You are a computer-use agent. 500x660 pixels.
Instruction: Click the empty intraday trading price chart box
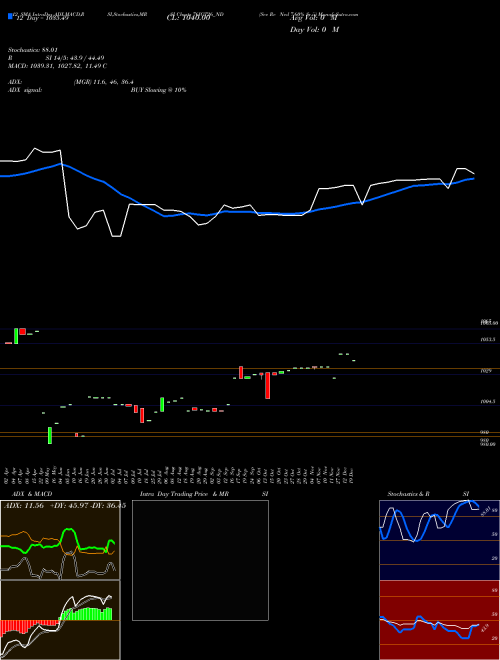click(x=200, y=560)
